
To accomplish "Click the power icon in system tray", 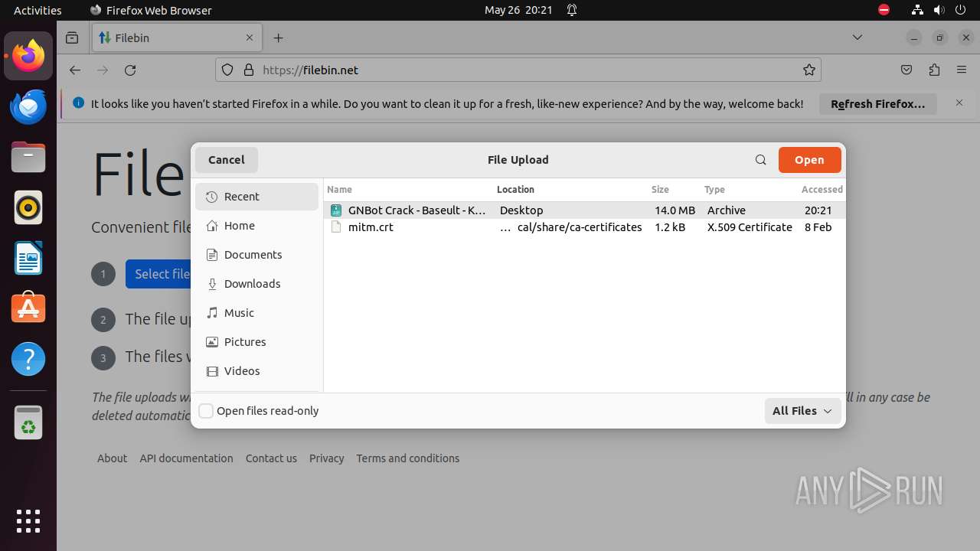I will click(961, 10).
